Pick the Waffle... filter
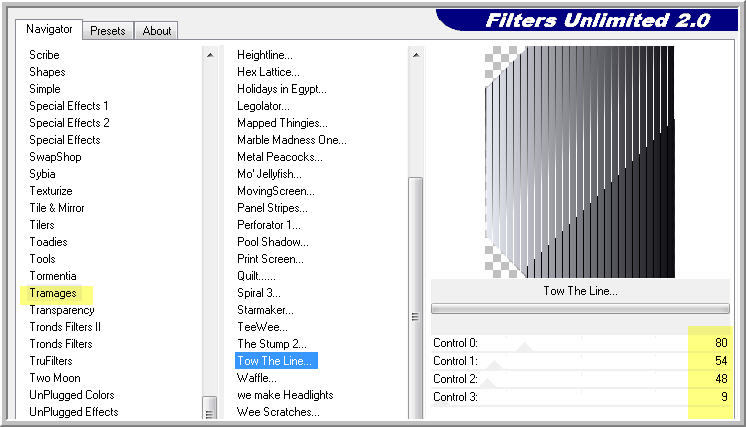Viewport: 746px width, 427px height. [256, 378]
